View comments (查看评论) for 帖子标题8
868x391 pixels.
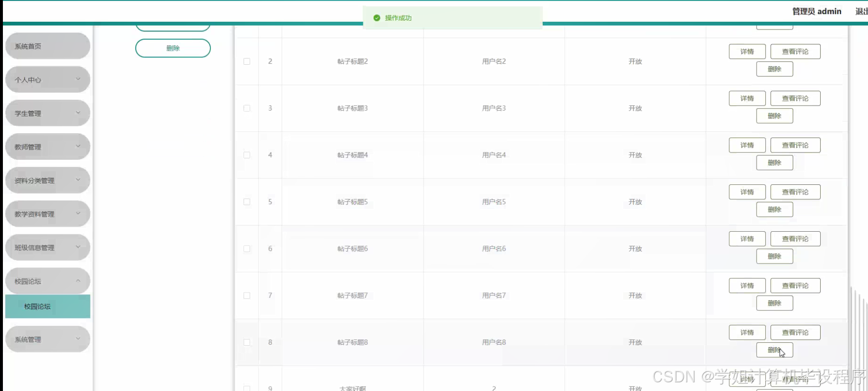[x=795, y=333]
